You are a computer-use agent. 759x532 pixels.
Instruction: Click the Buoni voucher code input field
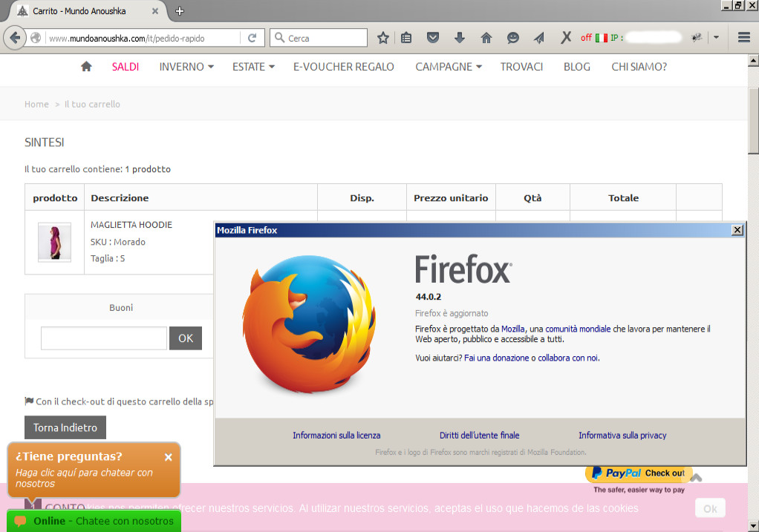(x=103, y=338)
